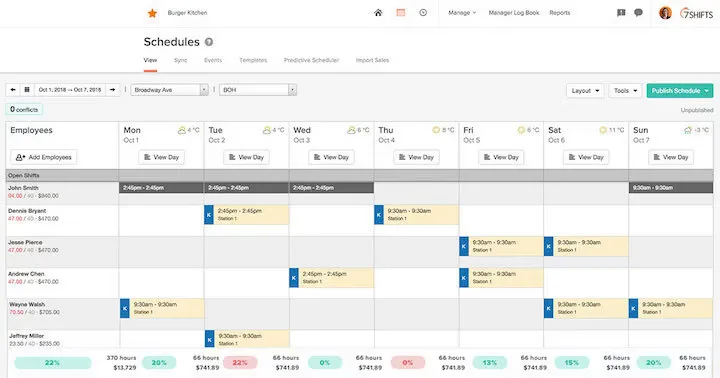The height and width of the screenshot is (378, 720).
Task: Select employee Dennis Bryant
Action: [x=27, y=211]
